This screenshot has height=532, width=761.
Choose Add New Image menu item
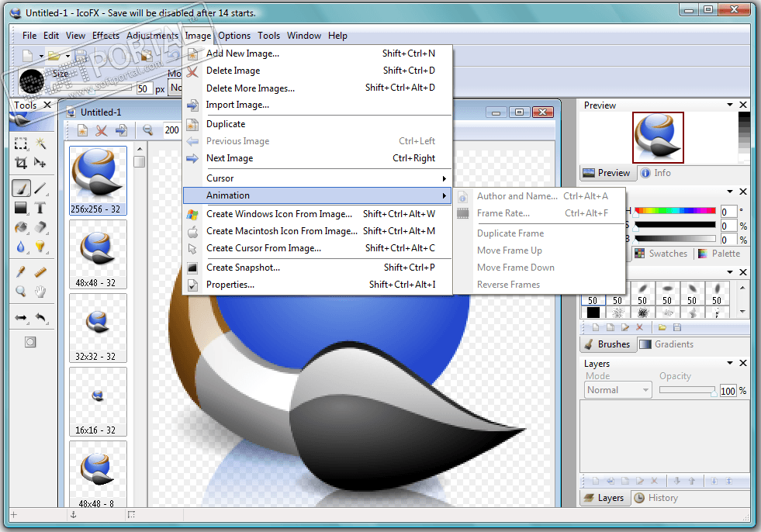point(317,54)
